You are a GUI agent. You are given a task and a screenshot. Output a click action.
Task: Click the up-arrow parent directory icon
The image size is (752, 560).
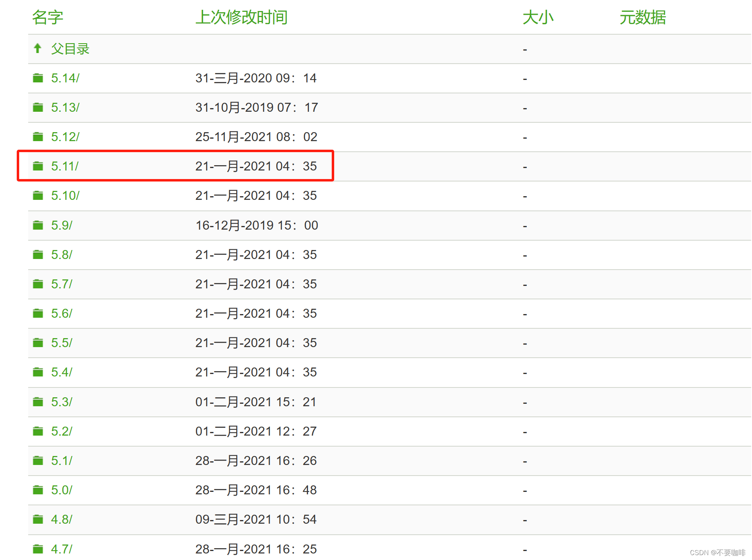pyautogui.click(x=38, y=49)
